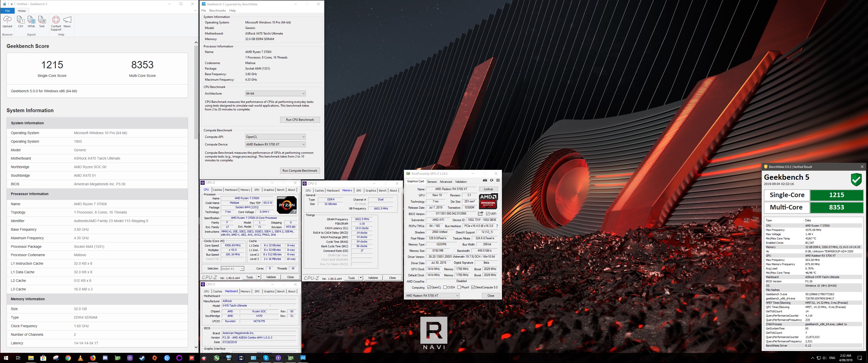868x363 pixels.
Task: Click the green shield icon in BenchMate
Action: [856, 180]
